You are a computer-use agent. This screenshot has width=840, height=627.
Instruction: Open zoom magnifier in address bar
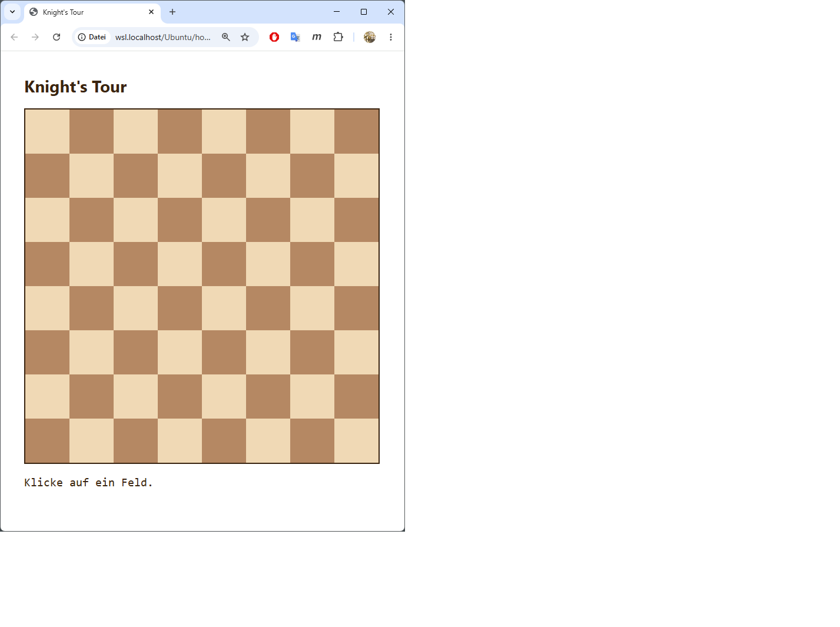pos(226,37)
